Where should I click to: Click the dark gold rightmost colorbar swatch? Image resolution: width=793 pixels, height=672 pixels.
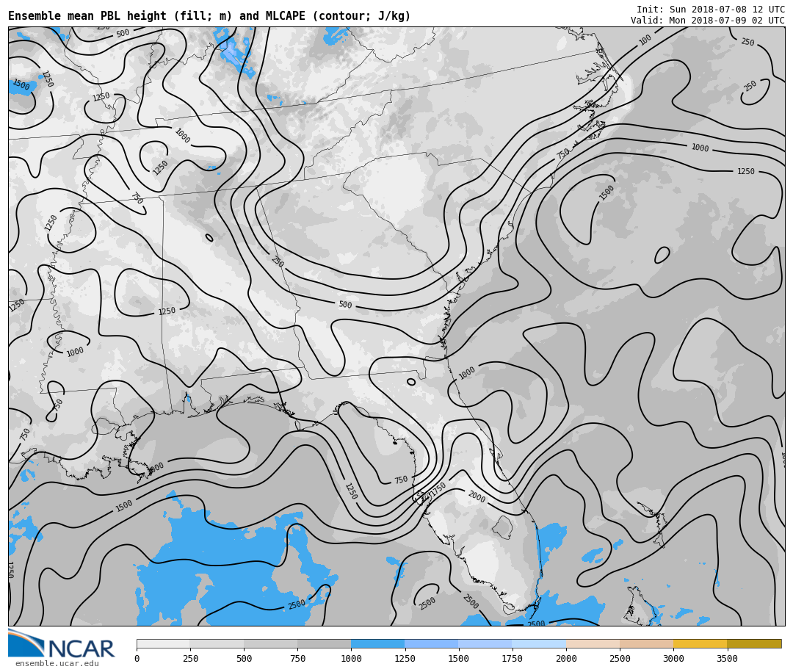754,643
